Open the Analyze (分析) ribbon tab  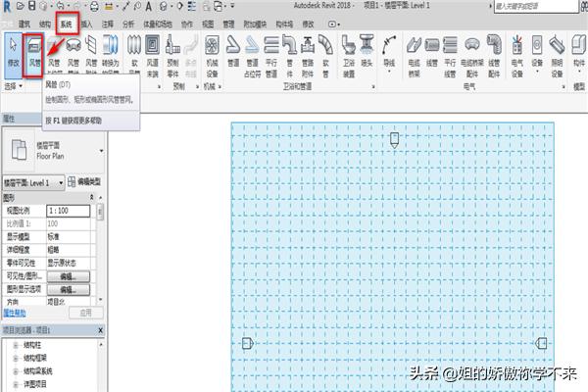point(128,24)
